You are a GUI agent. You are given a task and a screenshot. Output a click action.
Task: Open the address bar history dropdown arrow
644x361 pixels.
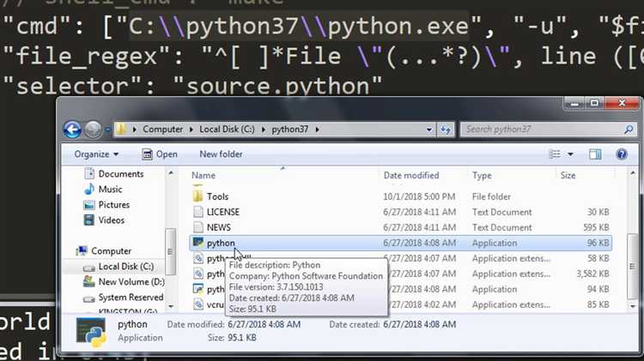[428, 129]
